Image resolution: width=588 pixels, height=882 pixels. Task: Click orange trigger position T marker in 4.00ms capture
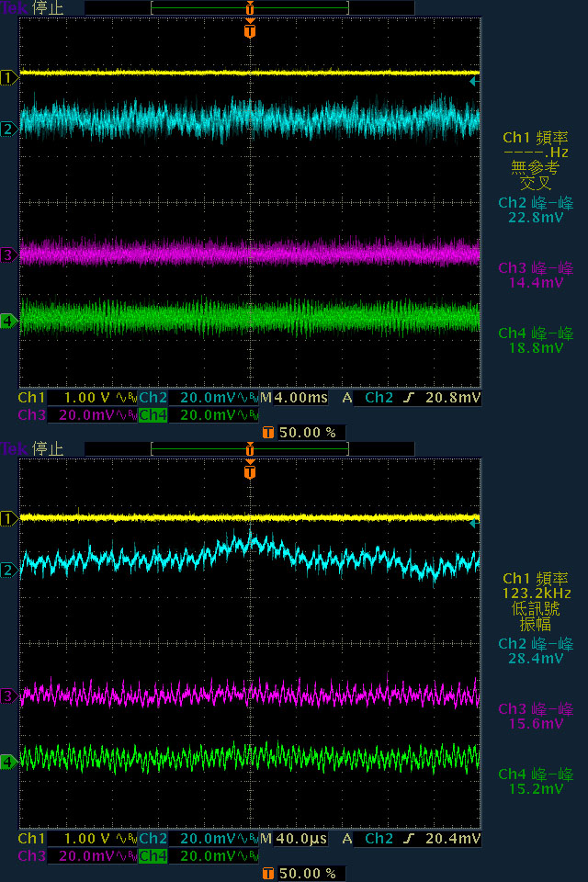(x=250, y=29)
